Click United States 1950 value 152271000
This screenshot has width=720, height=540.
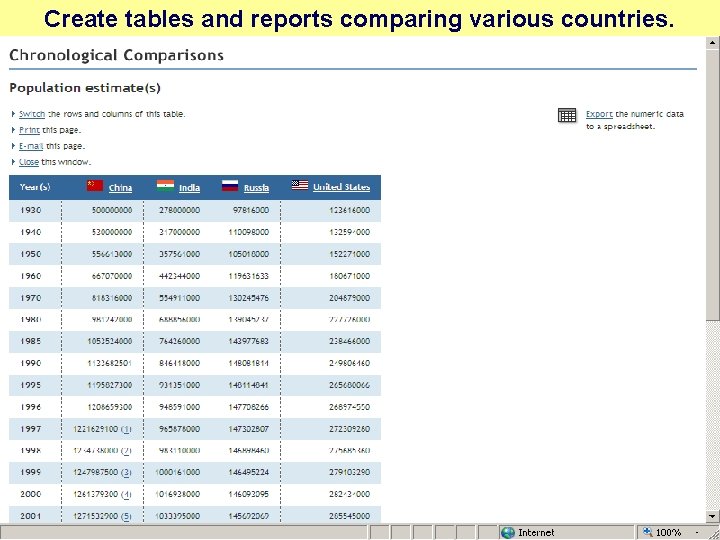click(x=349, y=254)
